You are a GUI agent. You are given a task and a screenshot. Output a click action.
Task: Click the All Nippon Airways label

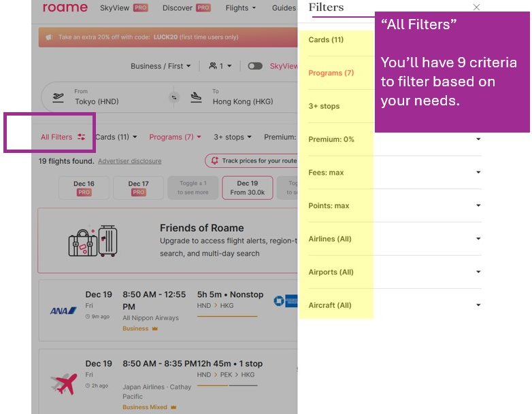(150, 317)
